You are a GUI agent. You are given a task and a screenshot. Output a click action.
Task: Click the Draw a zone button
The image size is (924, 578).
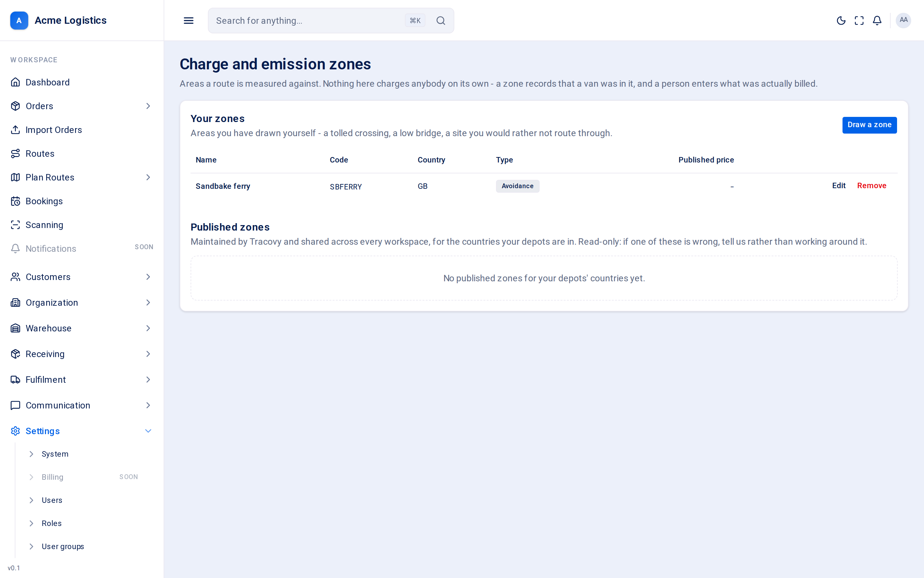point(869,125)
